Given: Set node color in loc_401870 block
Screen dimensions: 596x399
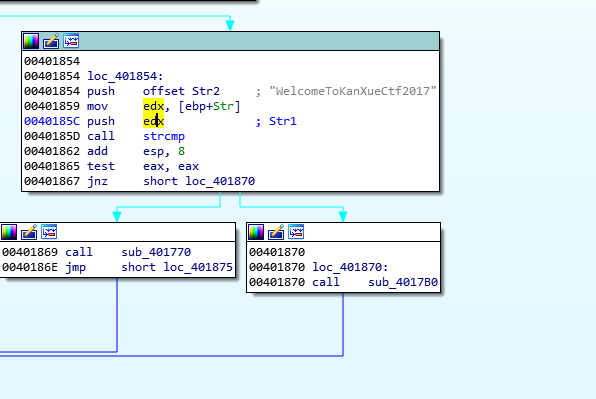Looking at the screenshot, I should click(x=256, y=232).
